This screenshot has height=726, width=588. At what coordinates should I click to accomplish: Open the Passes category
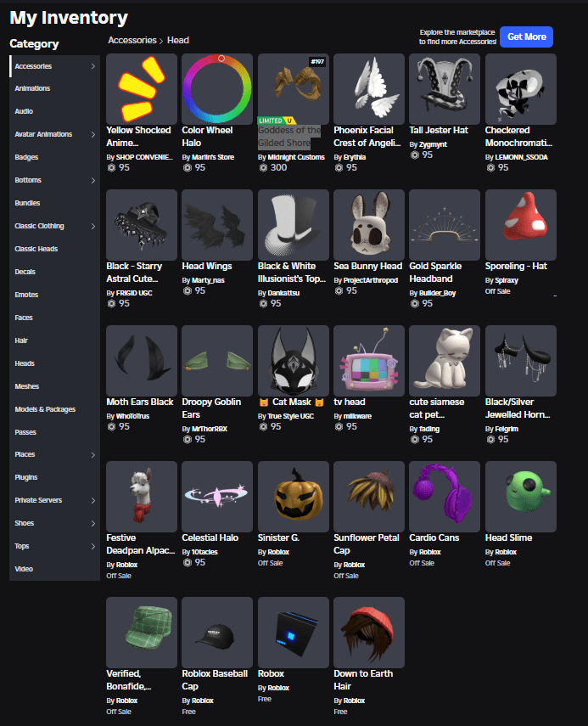(54, 432)
